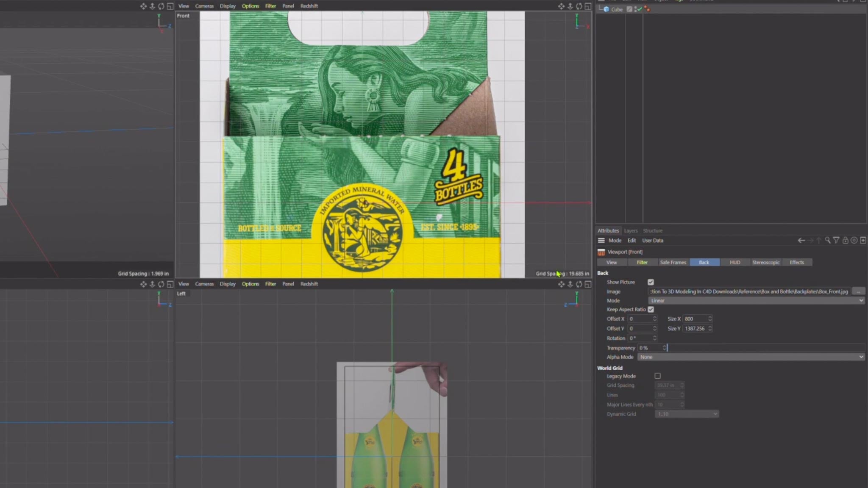Open the Mode dropdown set to Linear
Viewport: 868px width, 488px height.
tap(755, 300)
